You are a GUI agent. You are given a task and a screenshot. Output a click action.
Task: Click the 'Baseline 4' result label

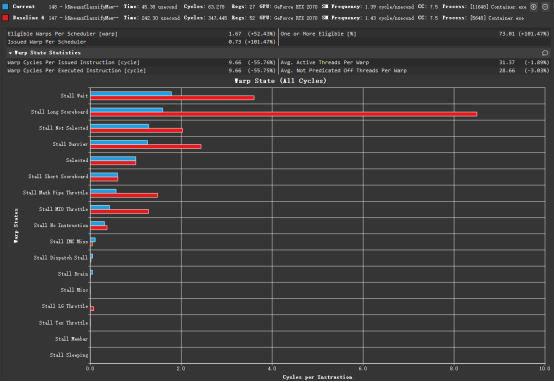pos(28,18)
